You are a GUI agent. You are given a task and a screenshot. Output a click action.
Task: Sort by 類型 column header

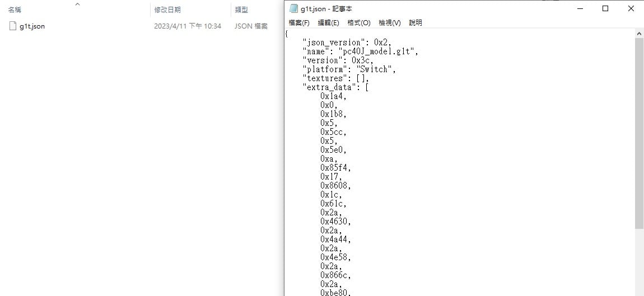pyautogui.click(x=241, y=10)
